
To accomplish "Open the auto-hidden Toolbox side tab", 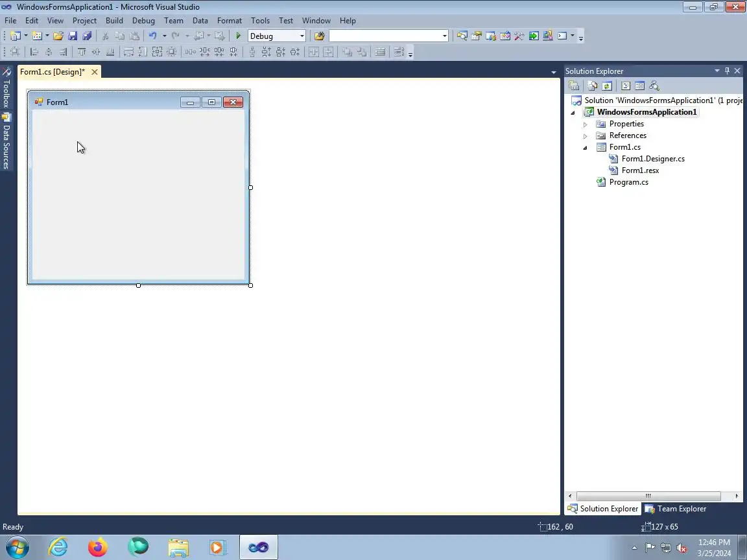I will coord(6,88).
